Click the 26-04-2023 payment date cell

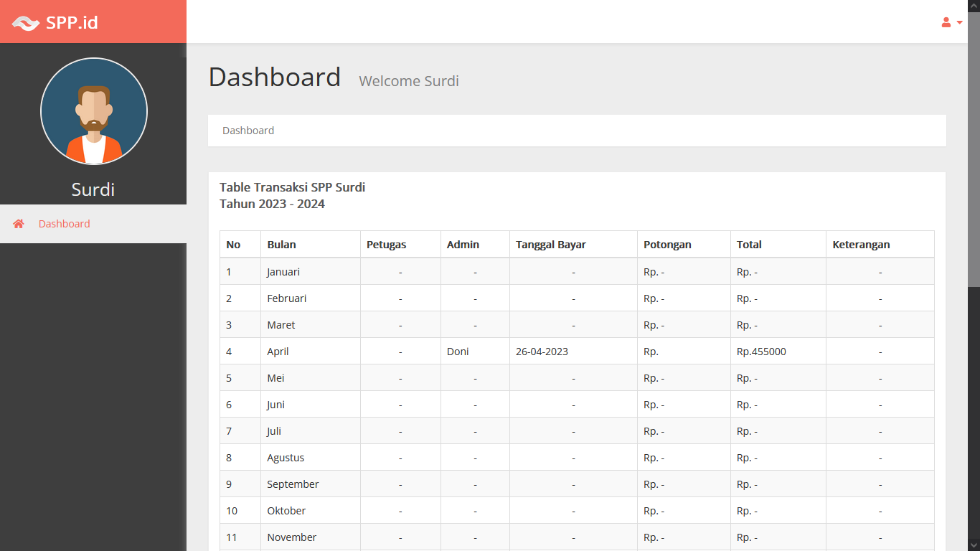(542, 352)
